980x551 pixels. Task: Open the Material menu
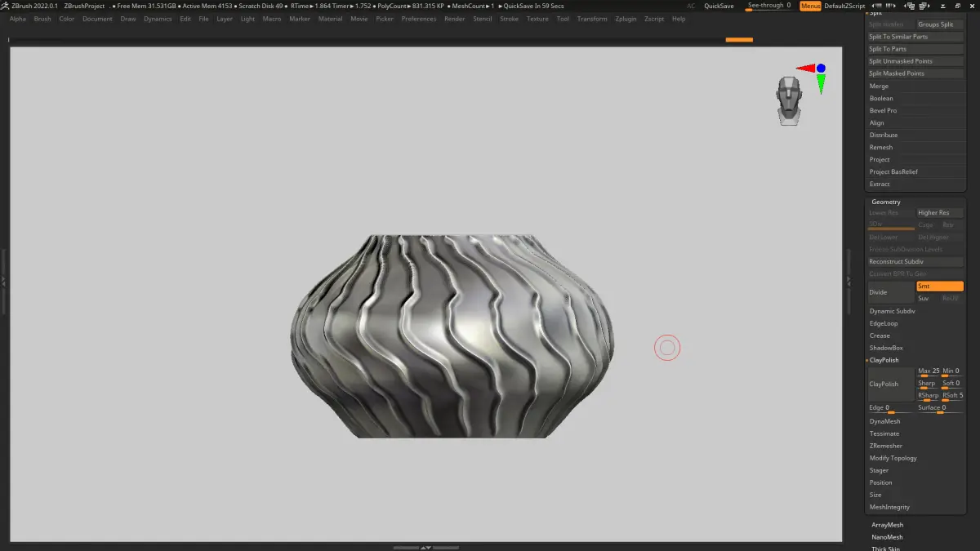[x=330, y=19]
